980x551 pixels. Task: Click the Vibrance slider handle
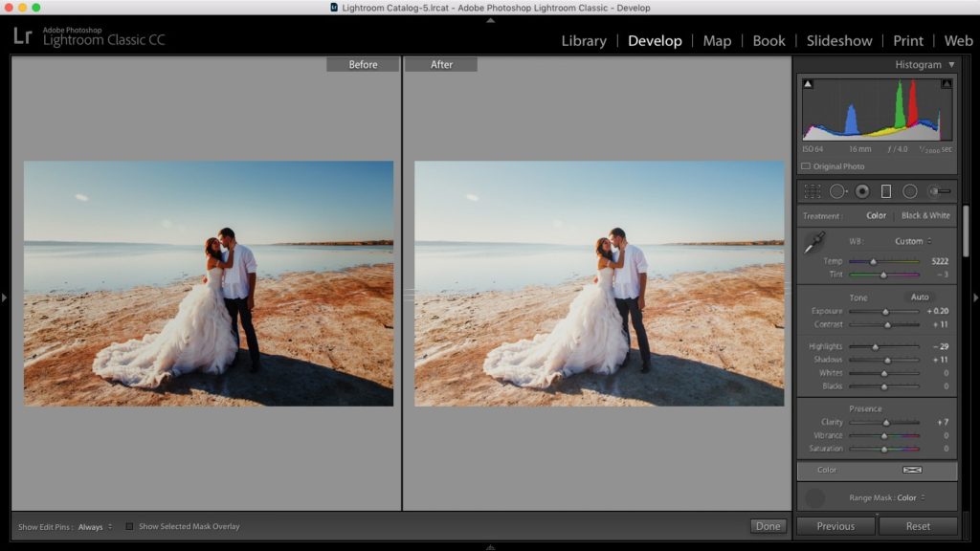(x=883, y=436)
